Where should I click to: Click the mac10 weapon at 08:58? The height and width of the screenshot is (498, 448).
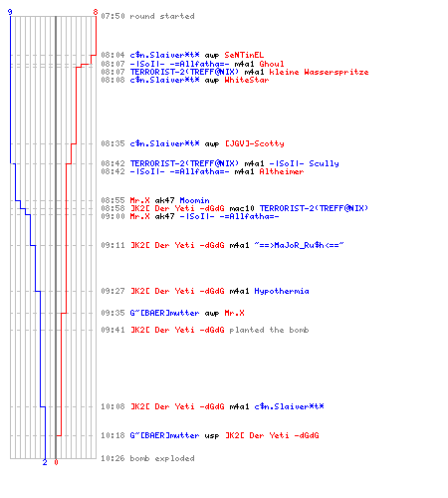(242, 208)
